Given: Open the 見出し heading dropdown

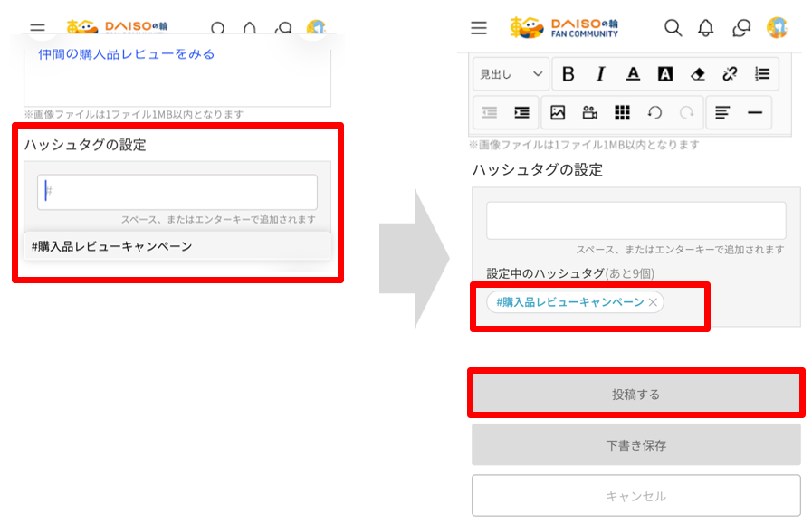Looking at the screenshot, I should pos(511,74).
